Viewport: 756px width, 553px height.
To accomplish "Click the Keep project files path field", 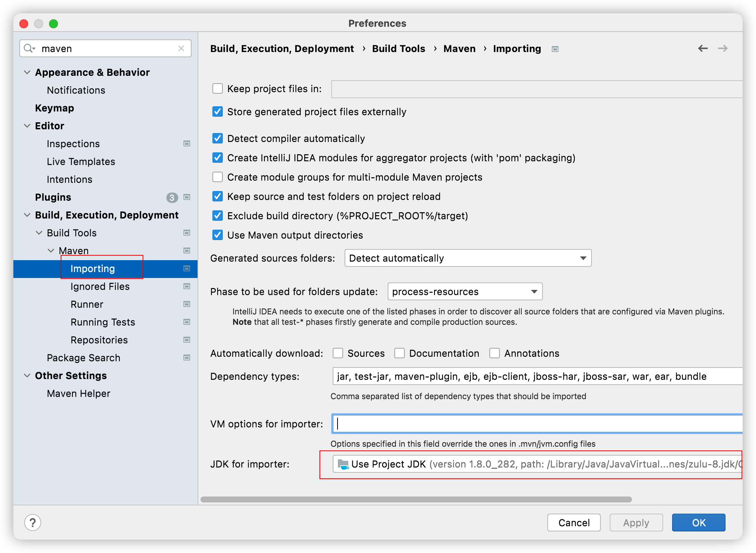I will (537, 89).
